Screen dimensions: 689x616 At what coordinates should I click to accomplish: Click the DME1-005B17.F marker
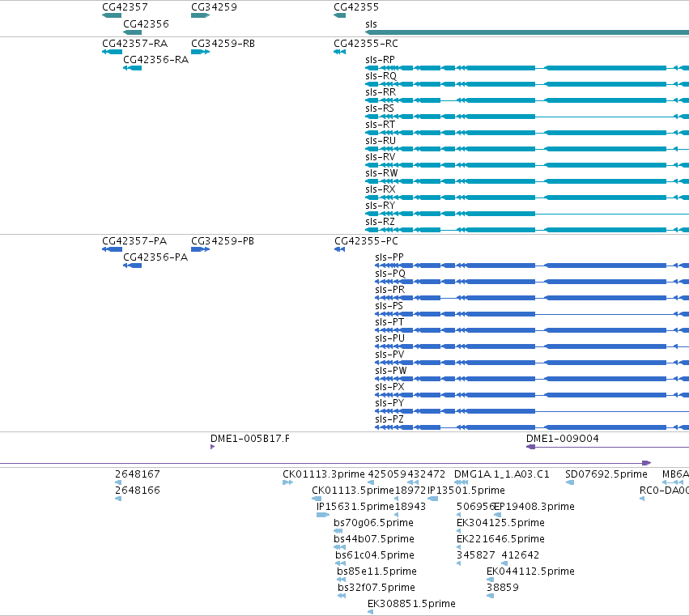pyautogui.click(x=213, y=448)
